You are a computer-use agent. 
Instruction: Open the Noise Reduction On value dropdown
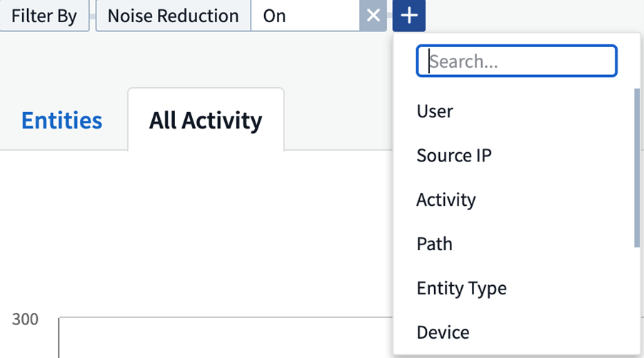305,16
